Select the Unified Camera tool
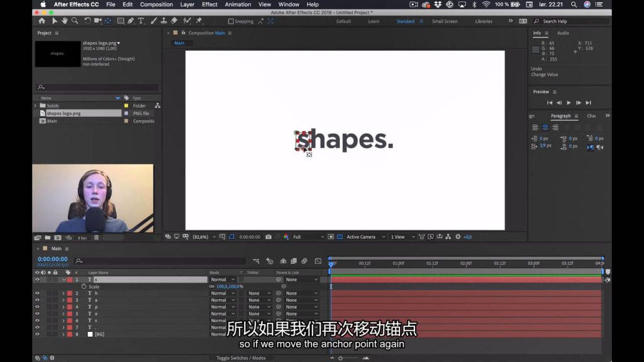 coord(97,21)
